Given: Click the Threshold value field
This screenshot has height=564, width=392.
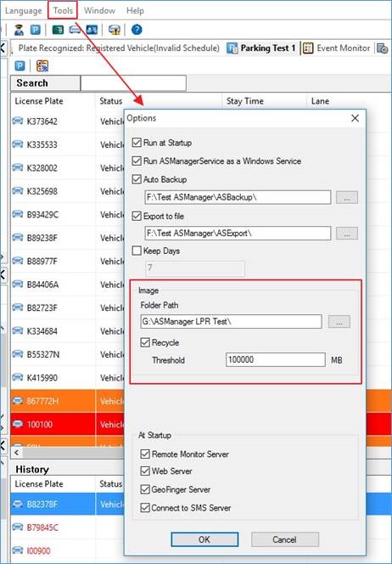Looking at the screenshot, I should tap(276, 359).
